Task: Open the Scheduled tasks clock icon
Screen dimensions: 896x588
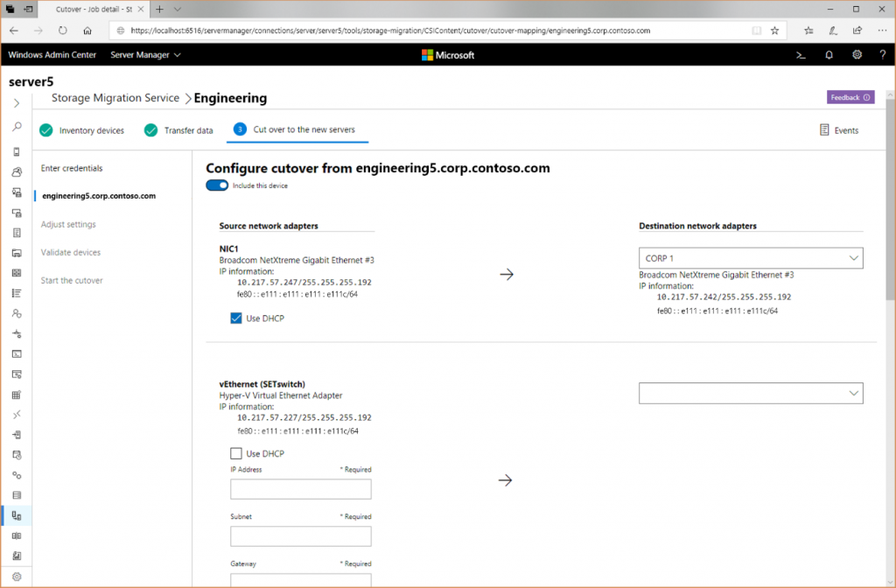Action: 17,455
